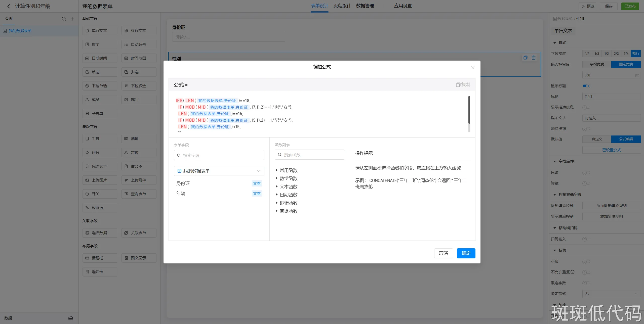Screen dimensions: 644x324
Task: Click the page search magnifier icon
Action: 64,19
